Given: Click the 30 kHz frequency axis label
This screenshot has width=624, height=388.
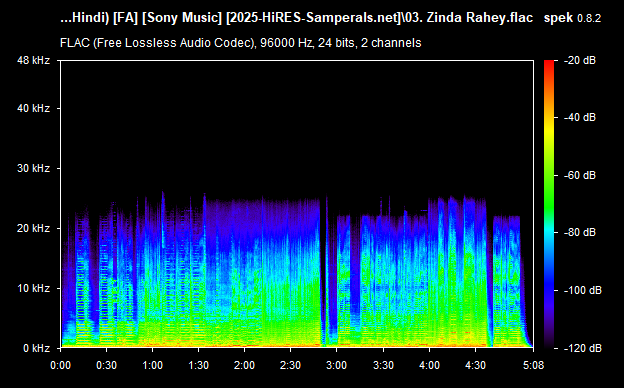Looking at the screenshot, I should click(x=33, y=168).
